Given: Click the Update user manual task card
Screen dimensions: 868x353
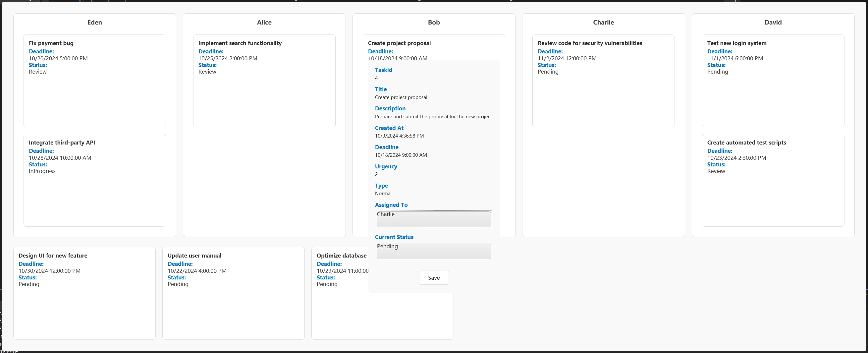Looking at the screenshot, I should click(x=233, y=293).
